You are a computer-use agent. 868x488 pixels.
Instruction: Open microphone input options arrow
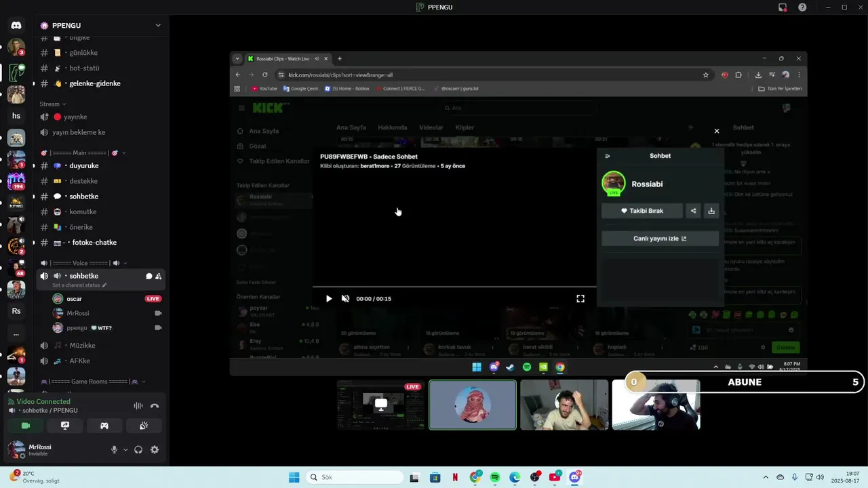tap(125, 449)
